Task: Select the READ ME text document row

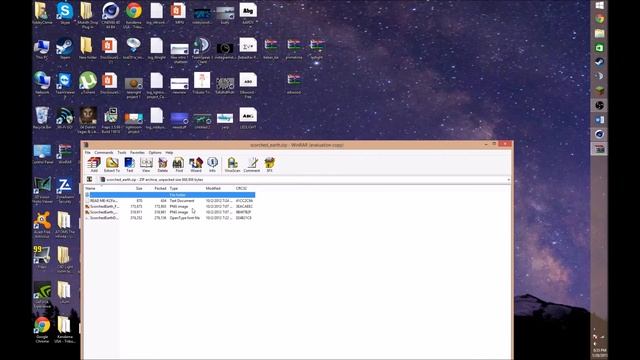Action: pyautogui.click(x=170, y=201)
